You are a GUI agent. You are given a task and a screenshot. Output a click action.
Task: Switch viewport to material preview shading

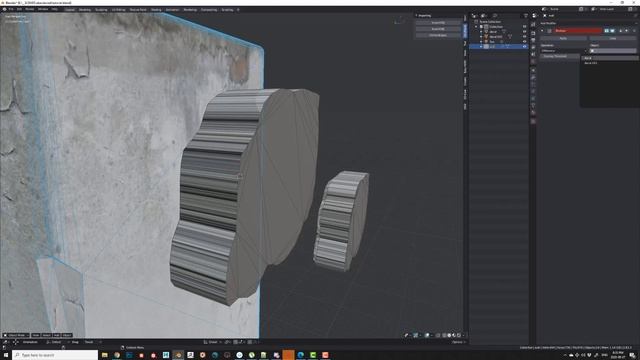[x=454, y=335]
